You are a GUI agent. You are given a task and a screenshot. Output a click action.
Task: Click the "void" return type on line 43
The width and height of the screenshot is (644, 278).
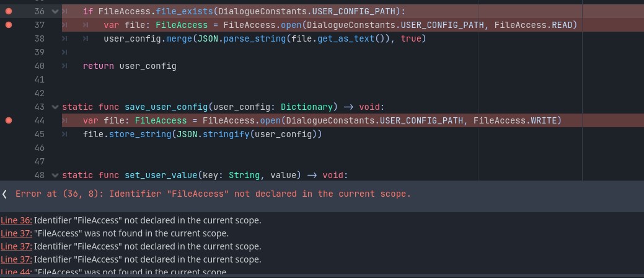(x=369, y=107)
